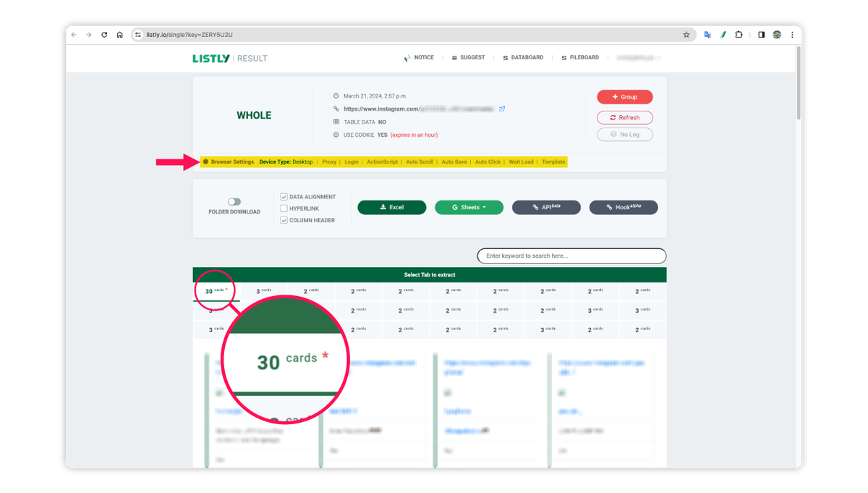868x493 pixels.
Task: Click the Listly logo
Action: point(211,58)
